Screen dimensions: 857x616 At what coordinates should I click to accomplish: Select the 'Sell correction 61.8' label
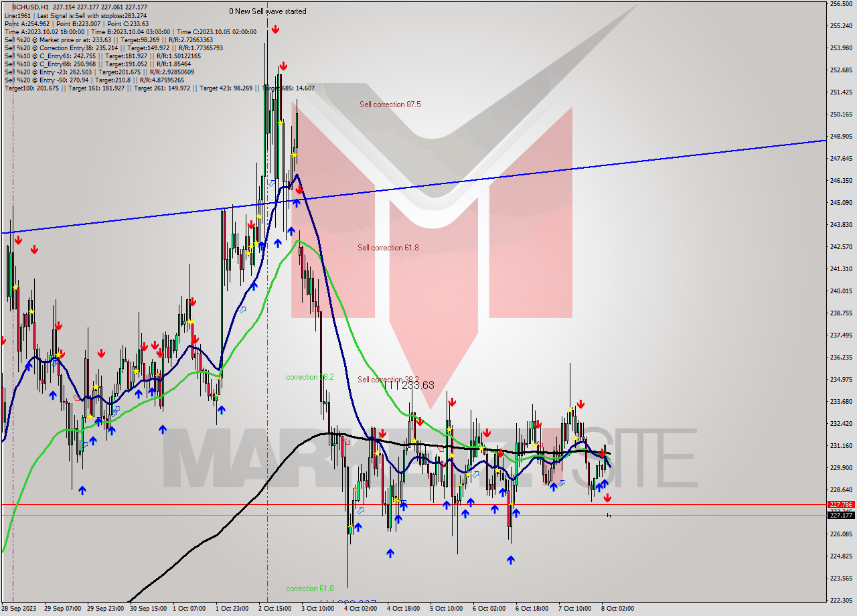pos(388,248)
